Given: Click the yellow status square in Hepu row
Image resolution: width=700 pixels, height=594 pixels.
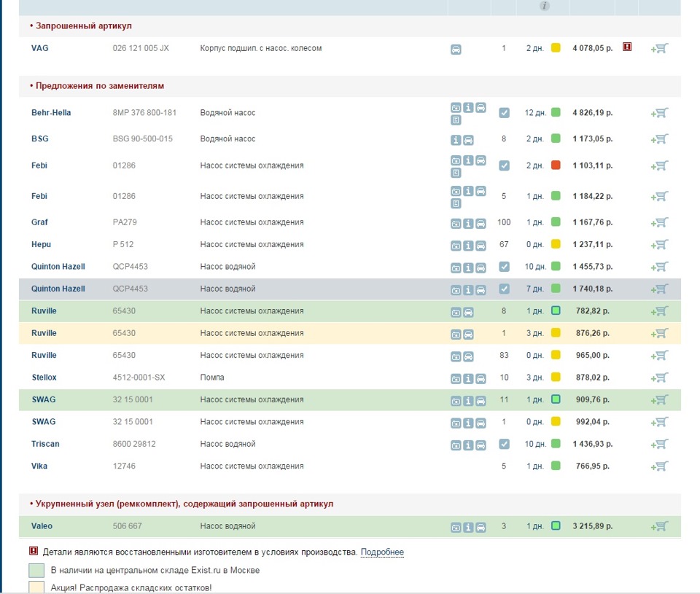Looking at the screenshot, I should click(x=556, y=244).
